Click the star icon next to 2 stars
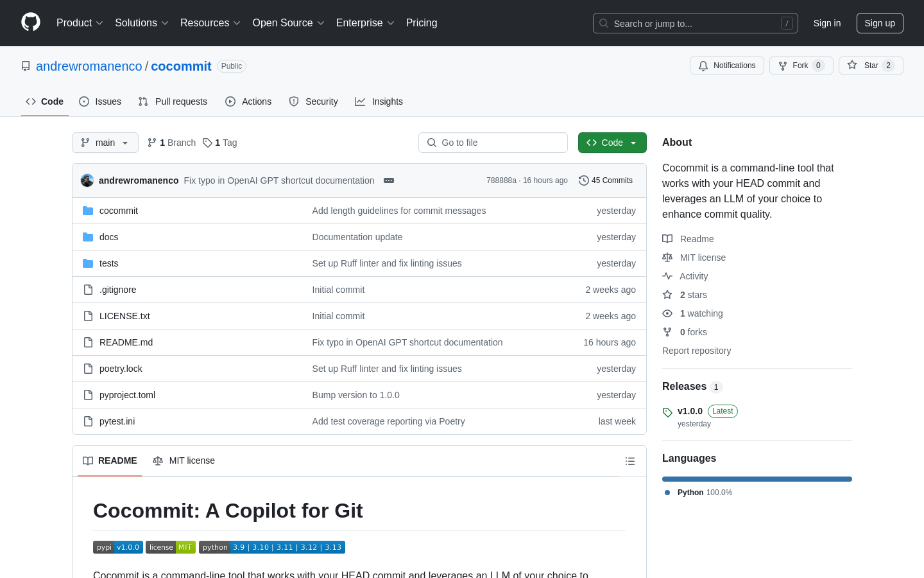924x578 pixels. 667,295
